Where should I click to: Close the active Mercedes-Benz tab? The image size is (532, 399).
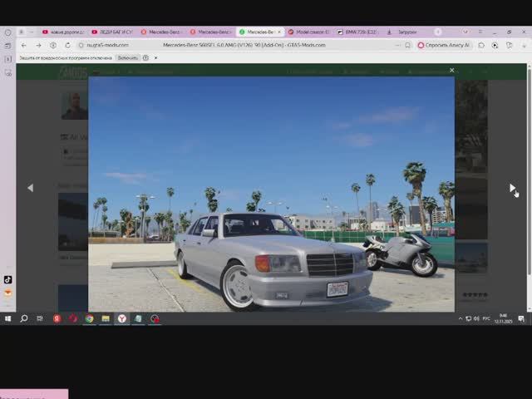pyautogui.click(x=279, y=32)
